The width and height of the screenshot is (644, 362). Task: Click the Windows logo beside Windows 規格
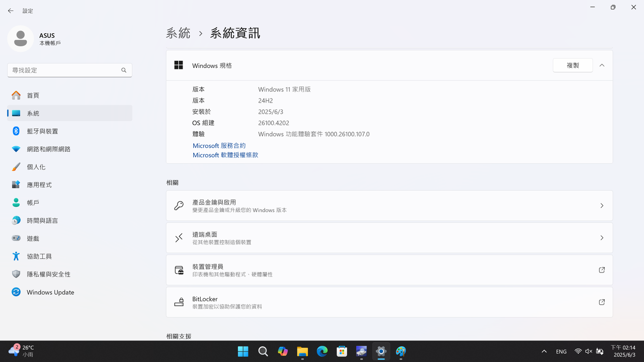[179, 65]
